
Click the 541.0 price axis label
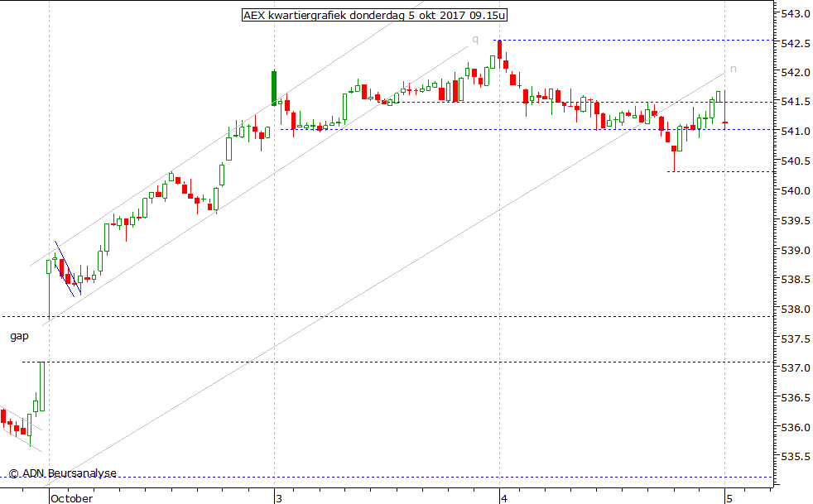coord(795,132)
